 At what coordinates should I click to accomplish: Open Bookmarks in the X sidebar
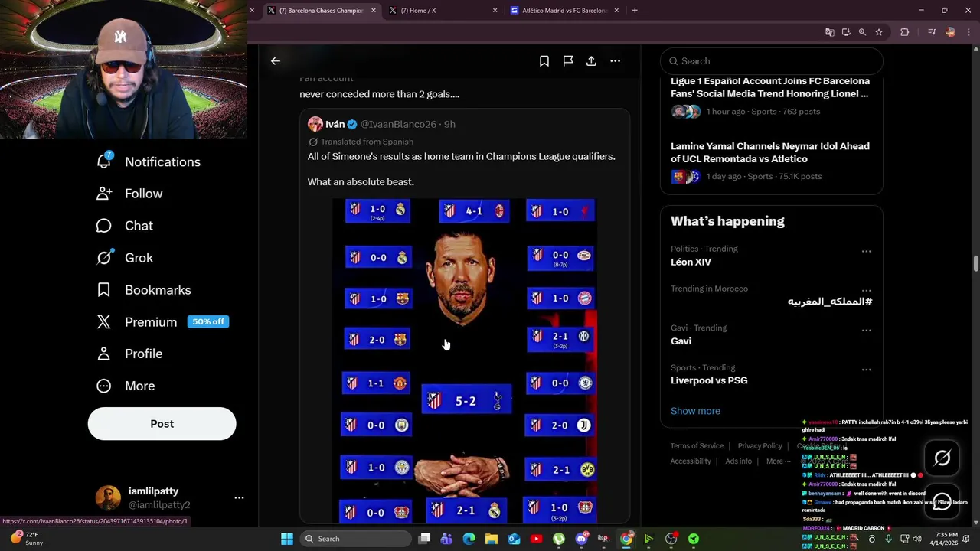tap(143, 290)
